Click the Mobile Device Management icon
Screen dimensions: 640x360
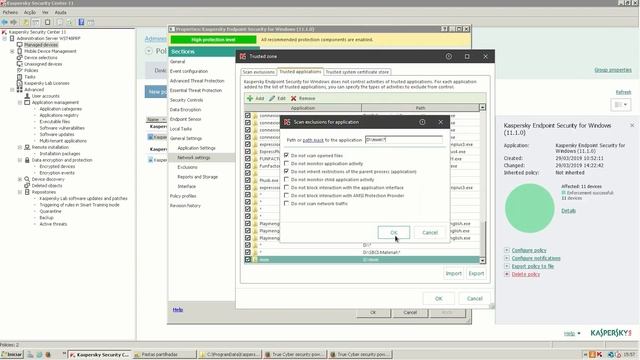(x=20, y=51)
